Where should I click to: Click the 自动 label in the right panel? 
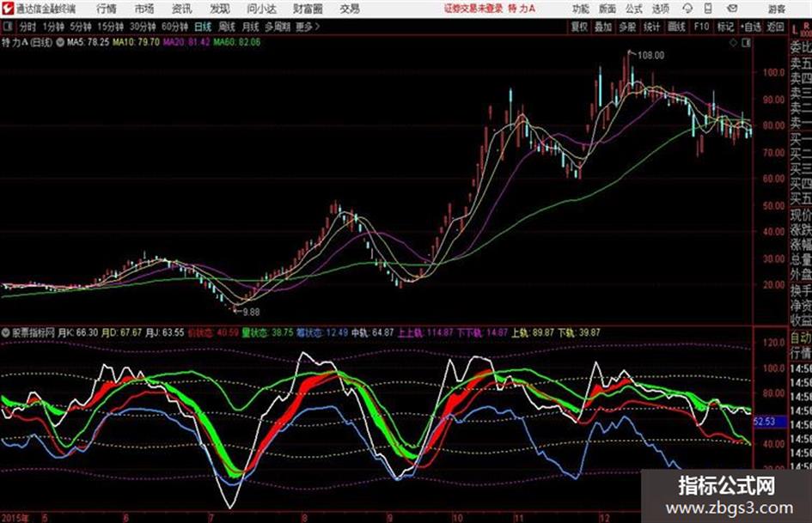(x=801, y=338)
